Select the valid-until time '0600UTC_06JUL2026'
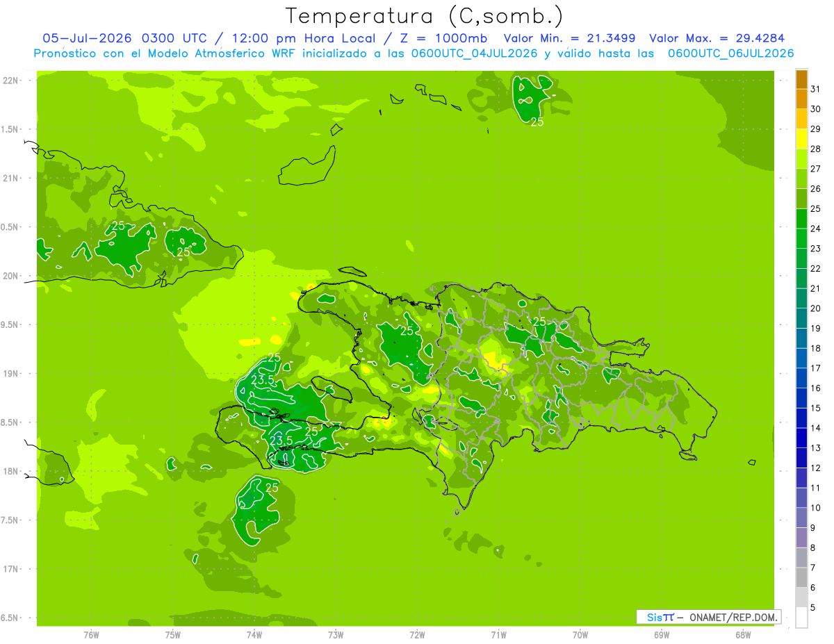Screen dimensions: 834x644 point(730,53)
